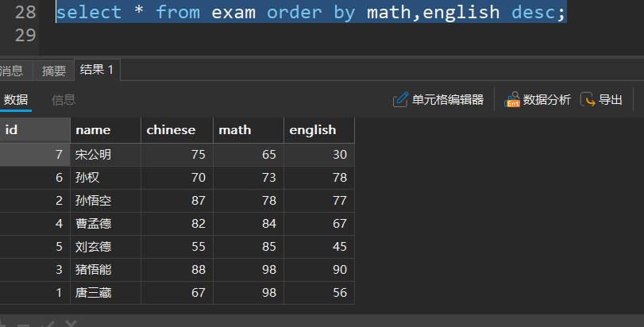This screenshot has width=644, height=327.
Task: Click chinese score 67 for 唐三藏
Action: click(x=177, y=293)
